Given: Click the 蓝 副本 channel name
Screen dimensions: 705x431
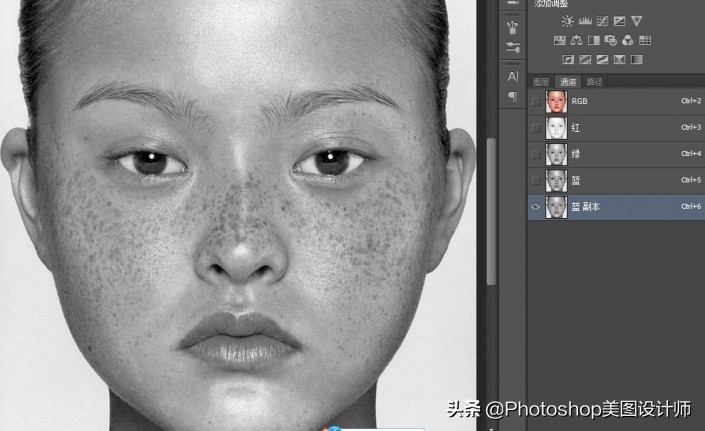Looking at the screenshot, I should point(585,207).
